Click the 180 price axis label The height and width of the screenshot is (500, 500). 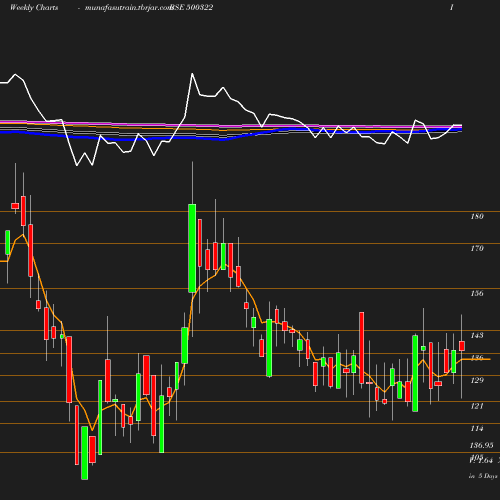pos(477,217)
